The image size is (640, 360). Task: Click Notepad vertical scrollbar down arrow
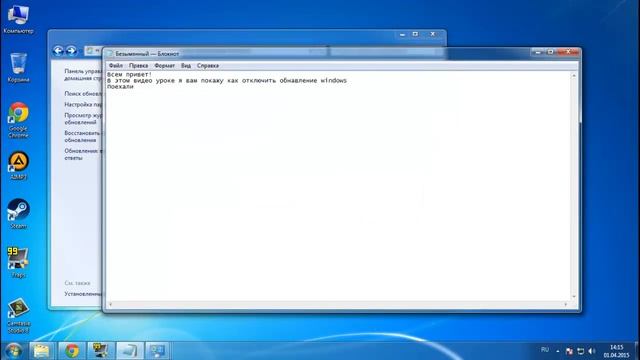coord(574,297)
